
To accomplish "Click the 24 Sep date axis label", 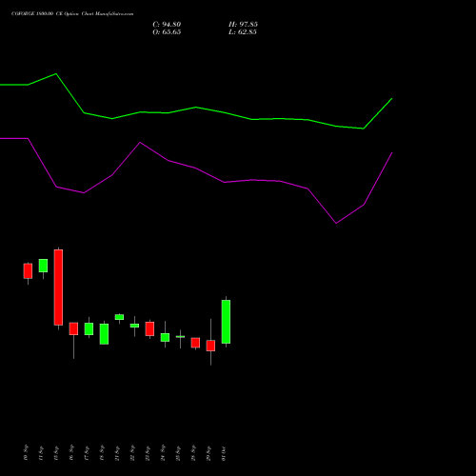I will tap(163, 453).
